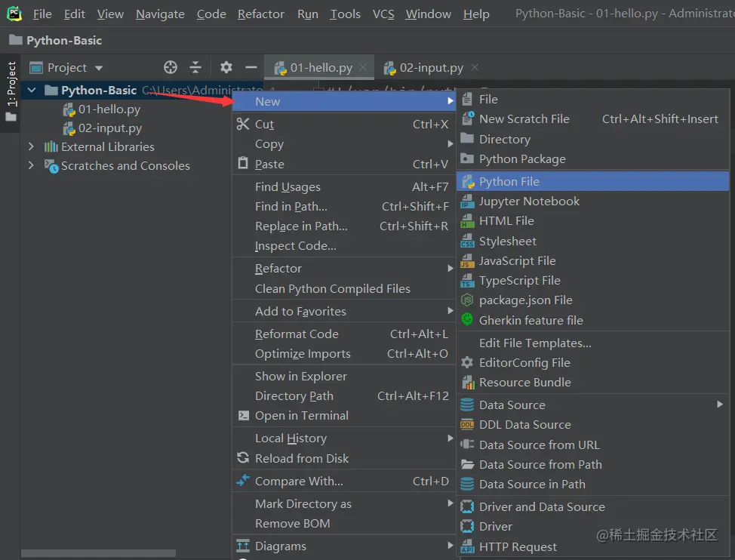Click the HTML File icon

(467, 220)
